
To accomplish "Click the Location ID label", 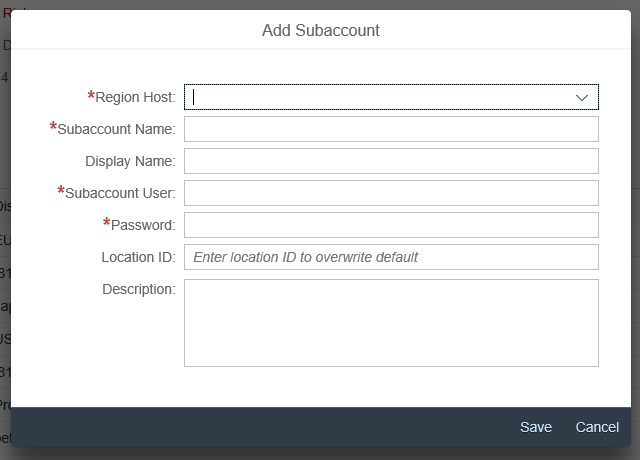I will (x=138, y=257).
